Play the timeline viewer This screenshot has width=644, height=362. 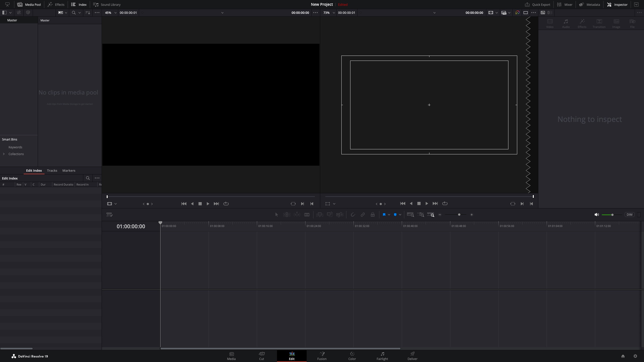(x=427, y=204)
